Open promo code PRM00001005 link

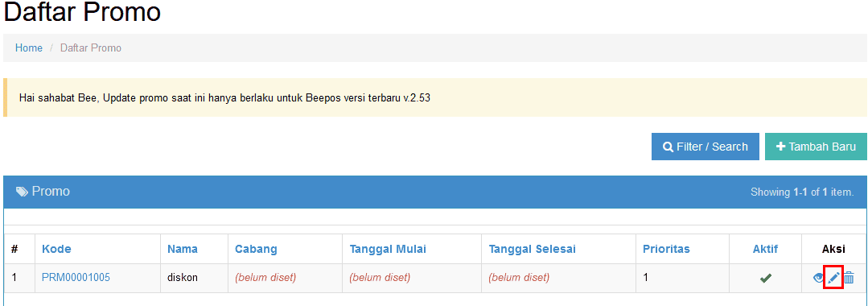coord(76,278)
